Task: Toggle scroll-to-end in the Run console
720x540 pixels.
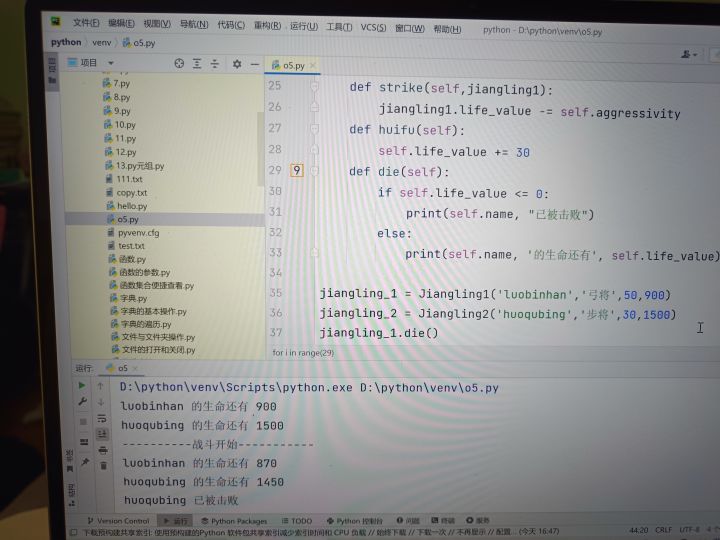Action: tap(102, 434)
